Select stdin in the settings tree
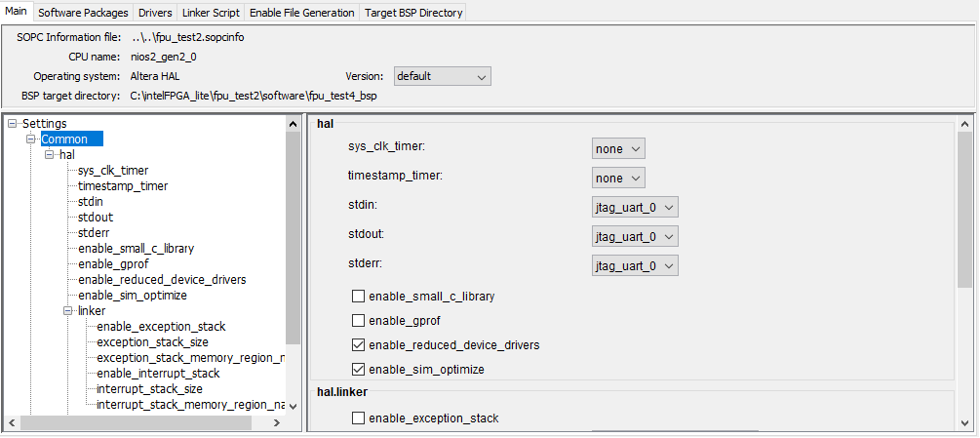Viewport: 980px width, 438px height. click(91, 201)
